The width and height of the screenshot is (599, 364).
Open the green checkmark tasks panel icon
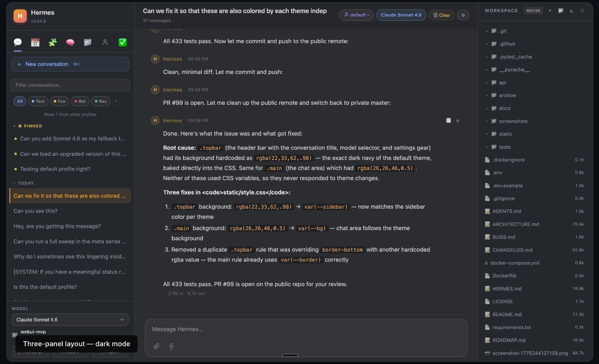pyautogui.click(x=123, y=42)
